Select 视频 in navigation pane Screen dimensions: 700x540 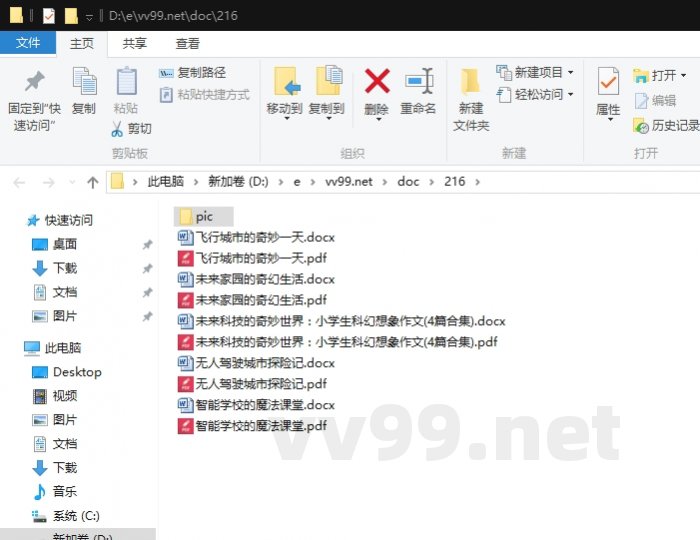65,396
